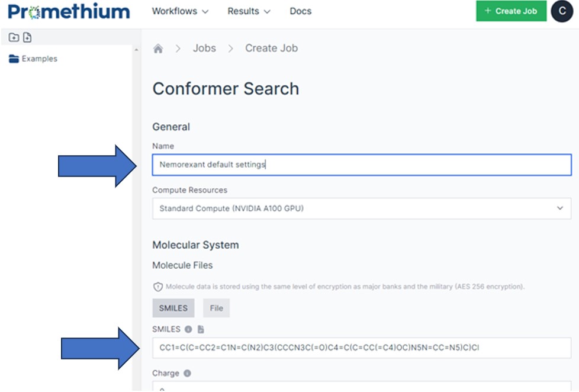Click the new file icon in sidebar
Image resolution: width=579 pixels, height=392 pixels.
tap(27, 38)
